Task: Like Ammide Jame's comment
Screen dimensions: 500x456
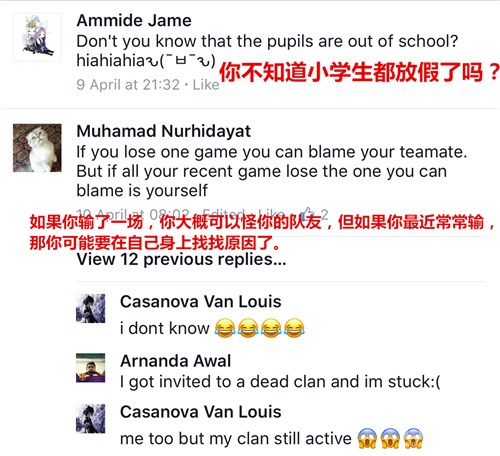Action: 206,85
